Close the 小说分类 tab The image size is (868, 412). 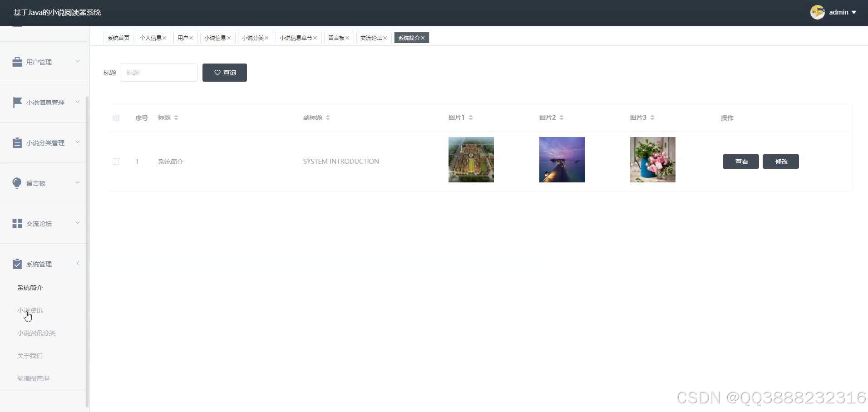[266, 38]
